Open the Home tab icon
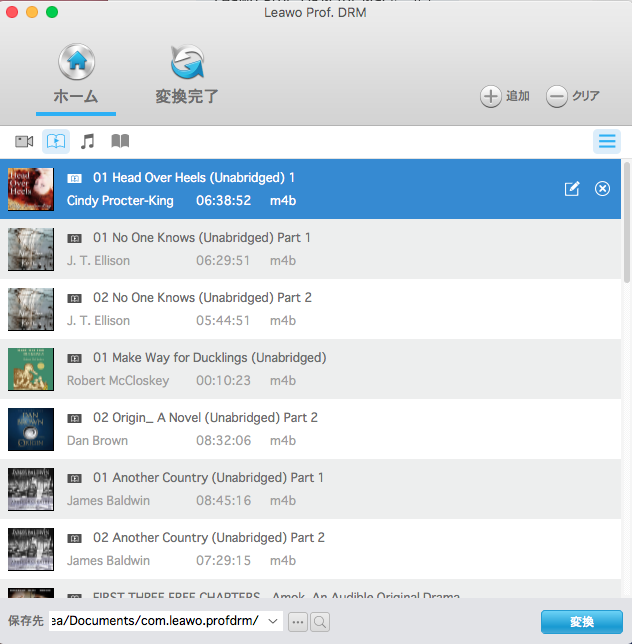The width and height of the screenshot is (632, 644). coord(76,62)
